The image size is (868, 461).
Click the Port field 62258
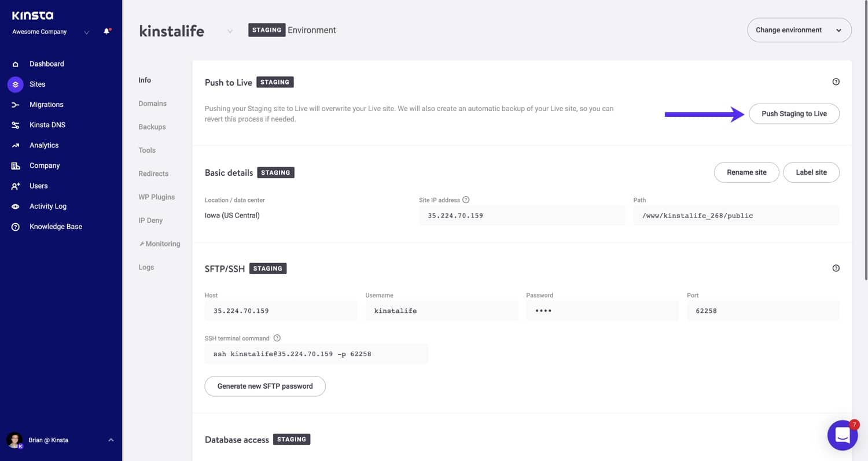(763, 311)
